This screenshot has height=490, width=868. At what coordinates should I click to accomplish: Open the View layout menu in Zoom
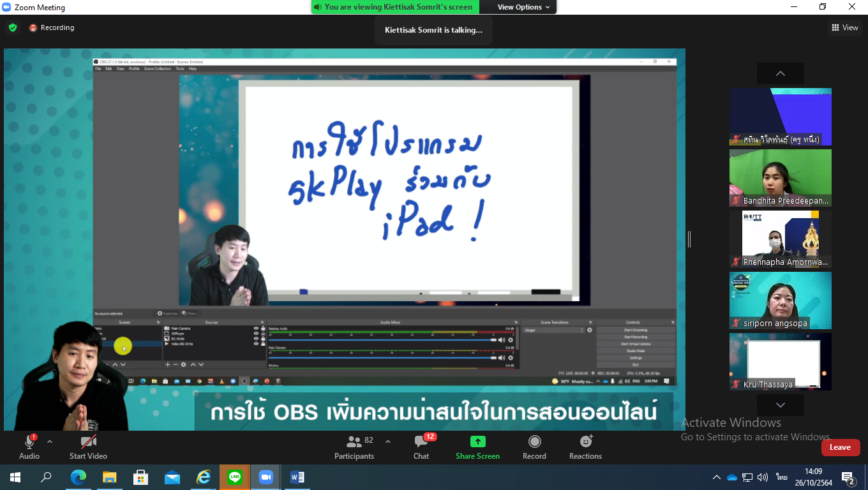pyautogui.click(x=844, y=27)
